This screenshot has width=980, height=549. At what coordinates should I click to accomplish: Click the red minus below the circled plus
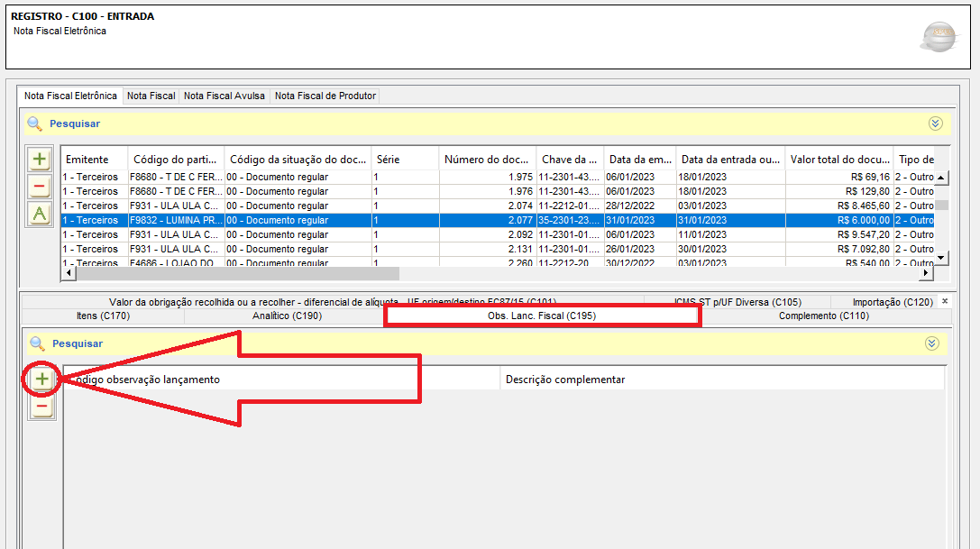(41, 407)
